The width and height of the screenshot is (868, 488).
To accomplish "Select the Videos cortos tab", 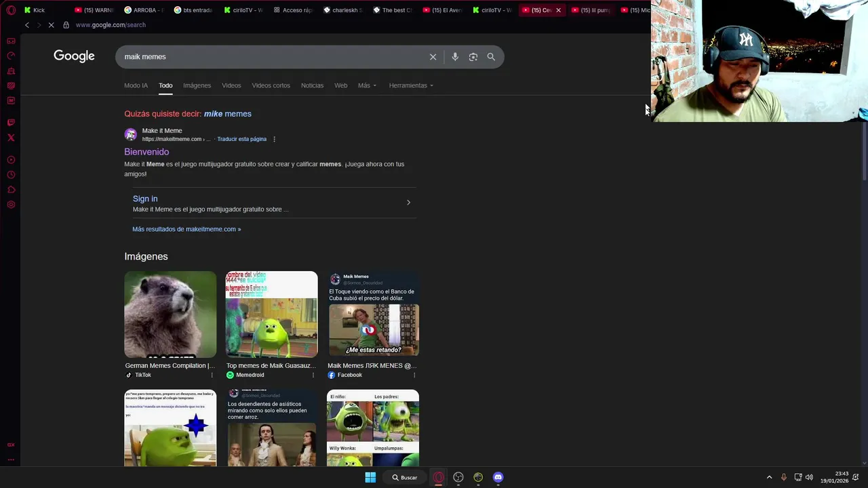I will pyautogui.click(x=271, y=85).
